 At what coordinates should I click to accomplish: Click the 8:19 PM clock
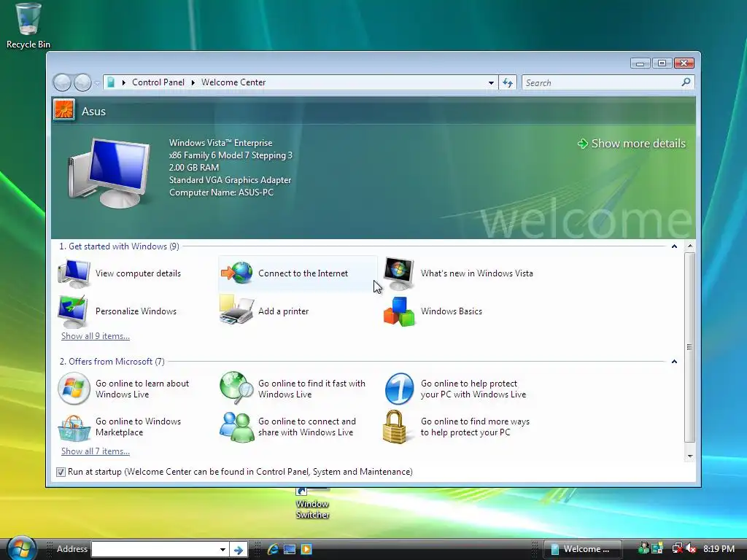(719, 549)
